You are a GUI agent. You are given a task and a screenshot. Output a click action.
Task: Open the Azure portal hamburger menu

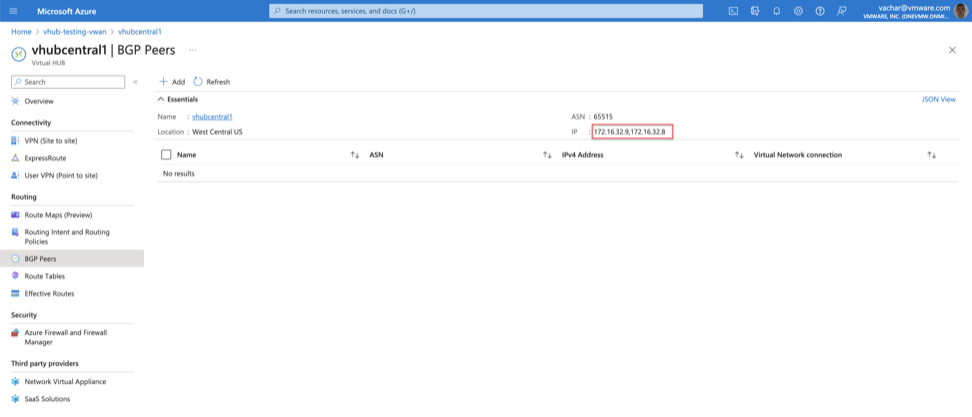click(13, 11)
